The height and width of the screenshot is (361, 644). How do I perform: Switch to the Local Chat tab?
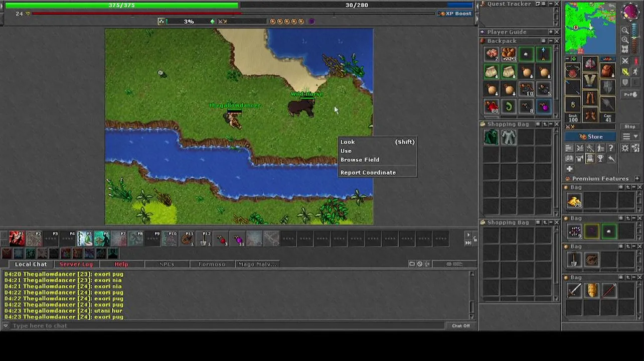31,264
